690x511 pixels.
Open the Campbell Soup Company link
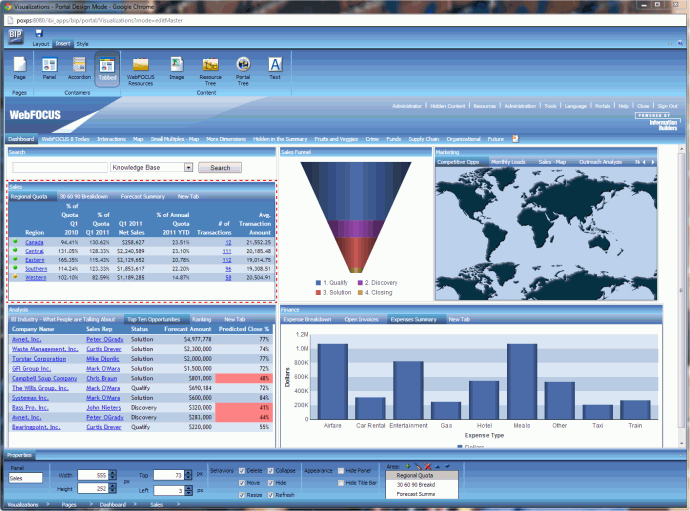44,379
